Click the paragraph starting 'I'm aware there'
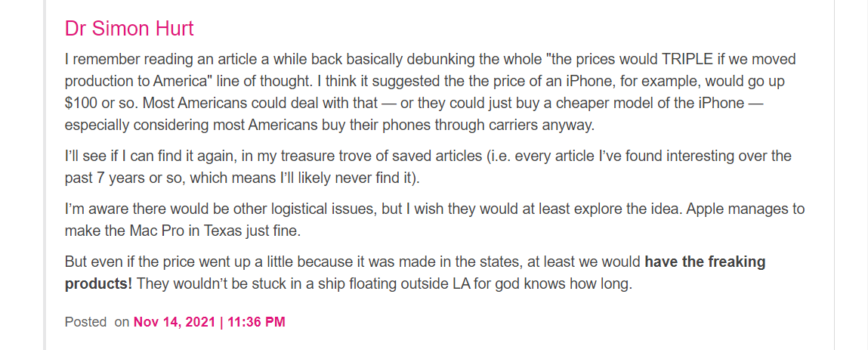Viewport: 868px width, 350px height. coord(434,220)
